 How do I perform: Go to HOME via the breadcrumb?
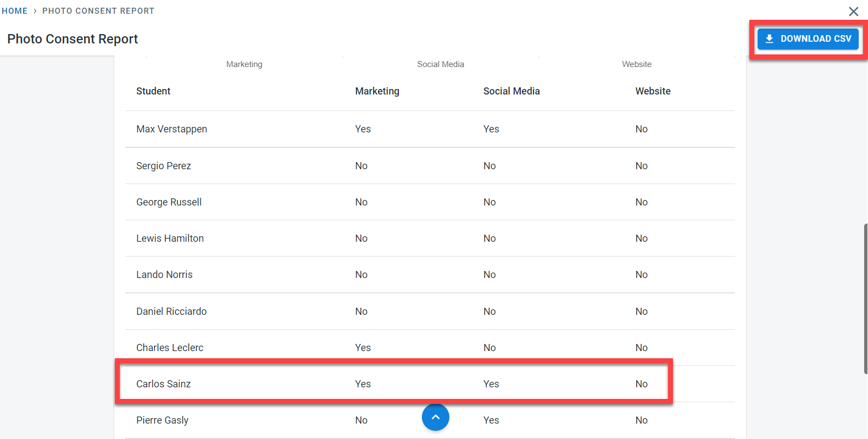(x=15, y=11)
